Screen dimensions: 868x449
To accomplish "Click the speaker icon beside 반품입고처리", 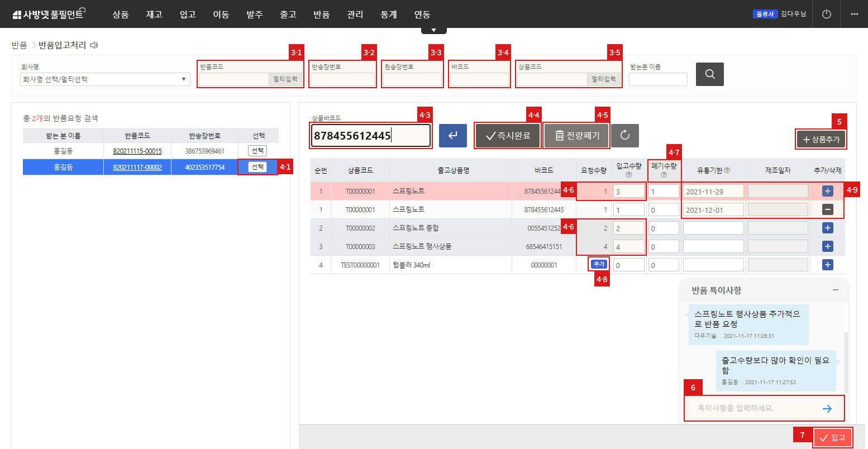I will pos(94,45).
